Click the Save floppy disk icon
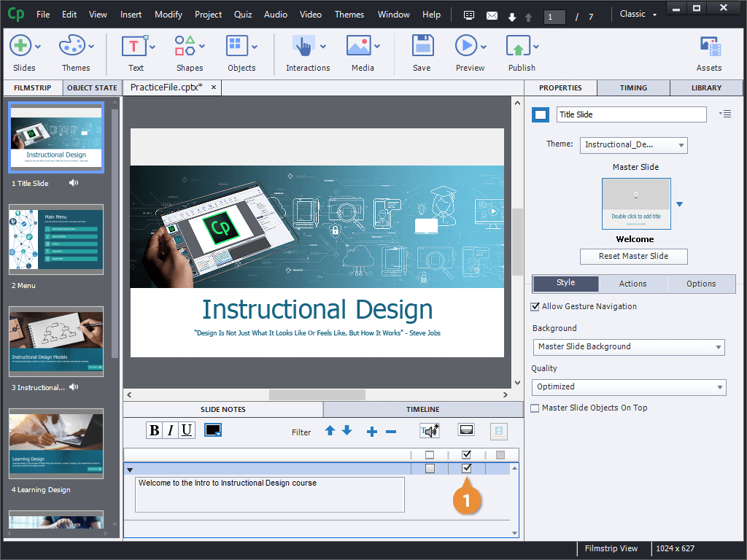Screen dimensions: 747x560 click(422, 46)
